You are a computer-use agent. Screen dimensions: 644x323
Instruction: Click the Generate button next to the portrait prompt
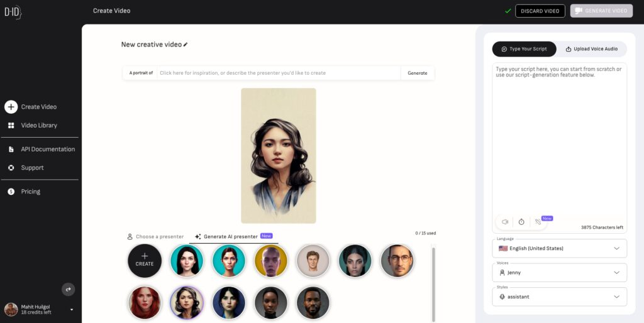(418, 73)
